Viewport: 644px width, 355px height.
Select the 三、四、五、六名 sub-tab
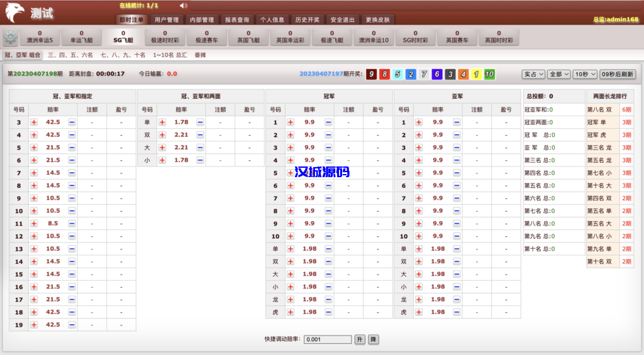(70, 55)
